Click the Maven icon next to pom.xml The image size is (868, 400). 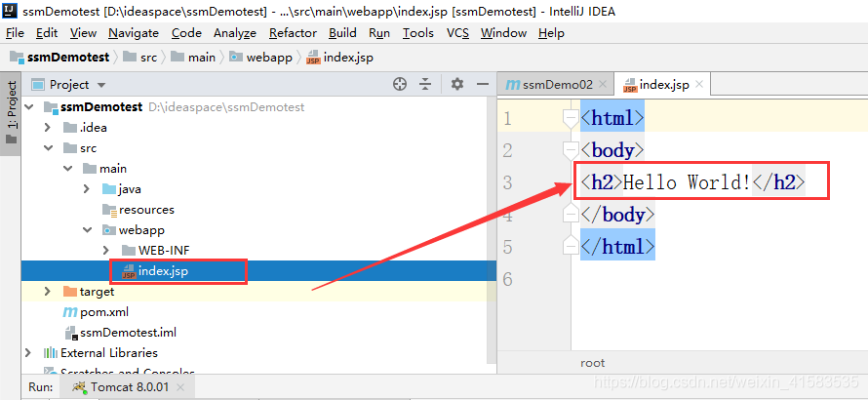click(x=70, y=312)
